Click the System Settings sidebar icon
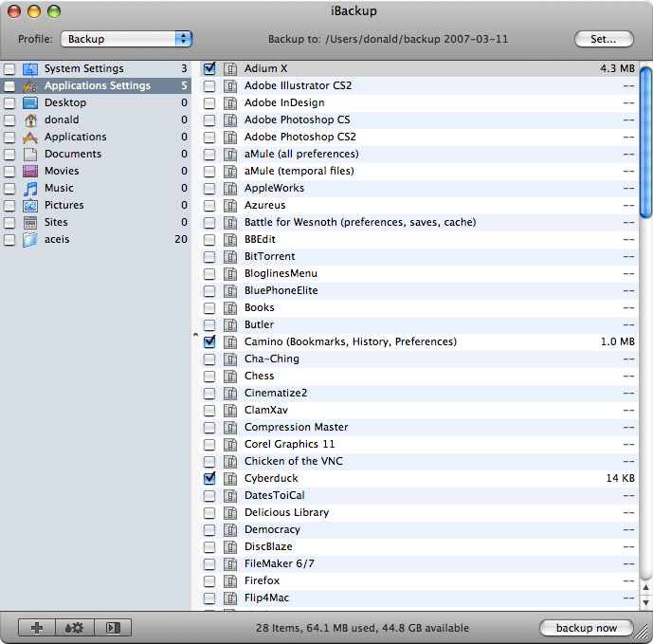Screen dimensions: 653x644 [30, 69]
